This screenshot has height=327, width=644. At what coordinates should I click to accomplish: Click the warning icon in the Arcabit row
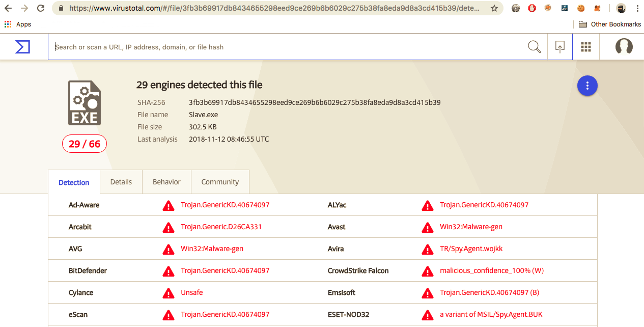(x=168, y=227)
